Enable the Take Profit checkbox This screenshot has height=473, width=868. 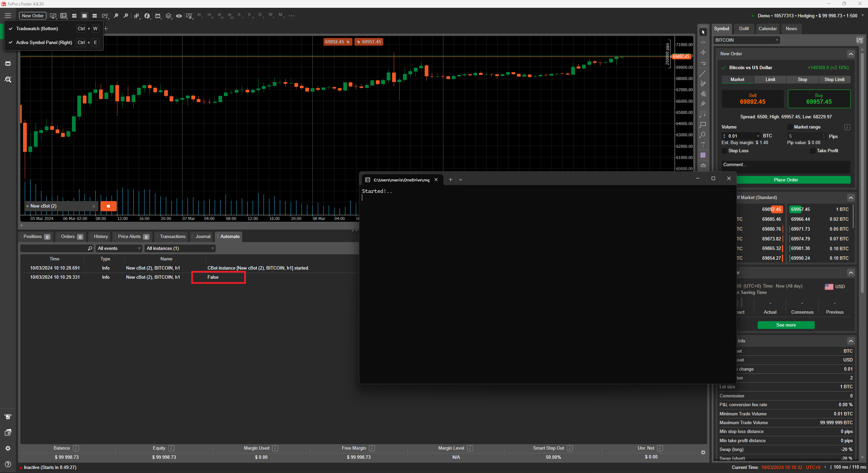pyautogui.click(x=813, y=151)
